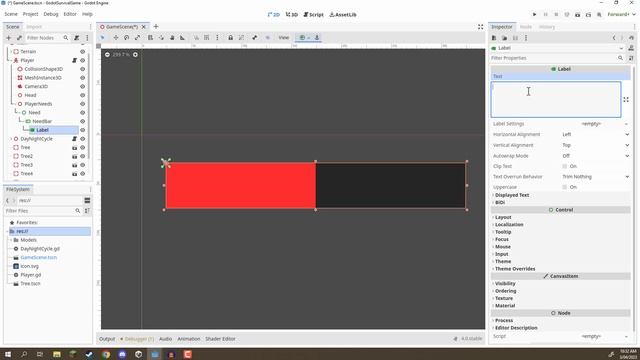Image resolution: width=640 pixels, height=360 pixels.
Task: Open the skeleton bone options icon
Action: click(255, 38)
